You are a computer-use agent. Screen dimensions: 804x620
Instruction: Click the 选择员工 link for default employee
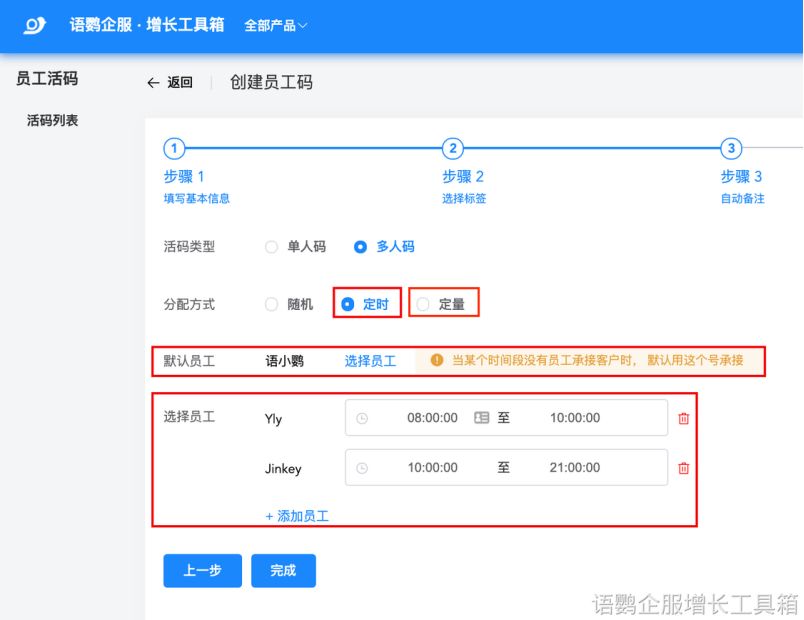point(370,361)
